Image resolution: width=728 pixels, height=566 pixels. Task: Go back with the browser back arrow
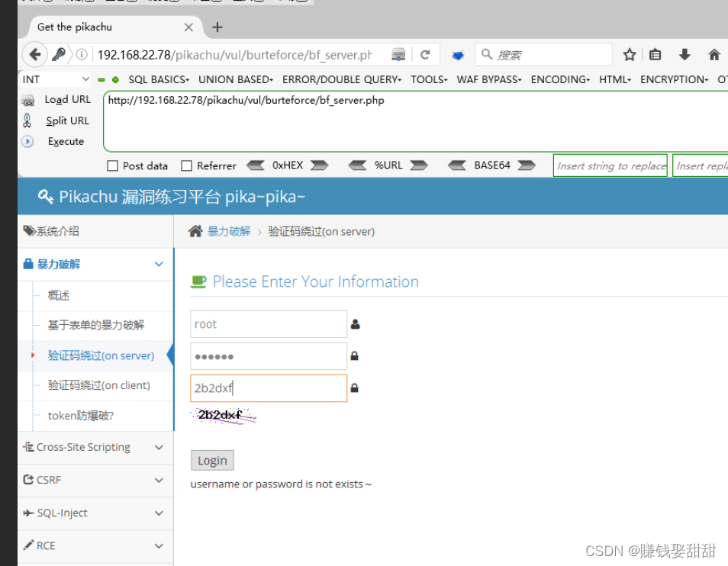35,55
